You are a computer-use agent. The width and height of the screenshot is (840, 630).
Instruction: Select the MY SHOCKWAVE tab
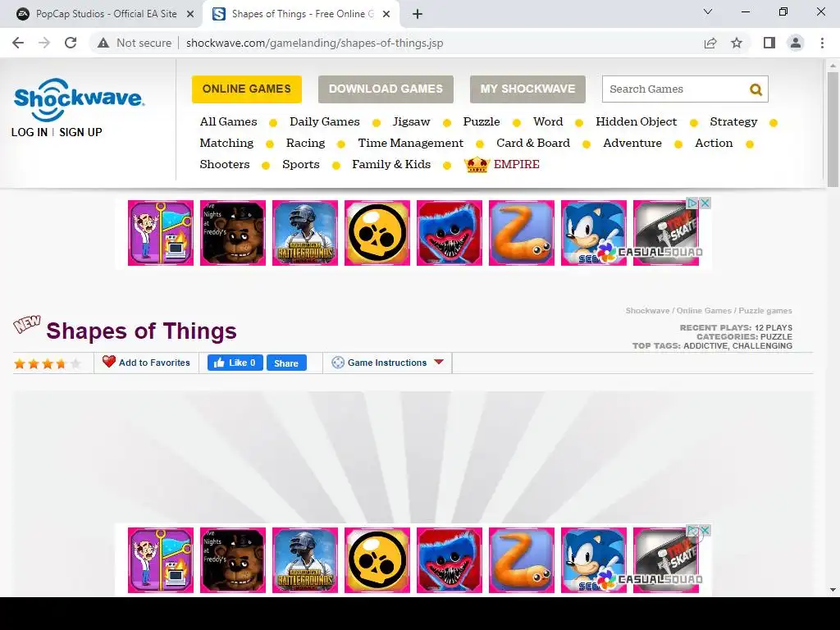pyautogui.click(x=527, y=89)
